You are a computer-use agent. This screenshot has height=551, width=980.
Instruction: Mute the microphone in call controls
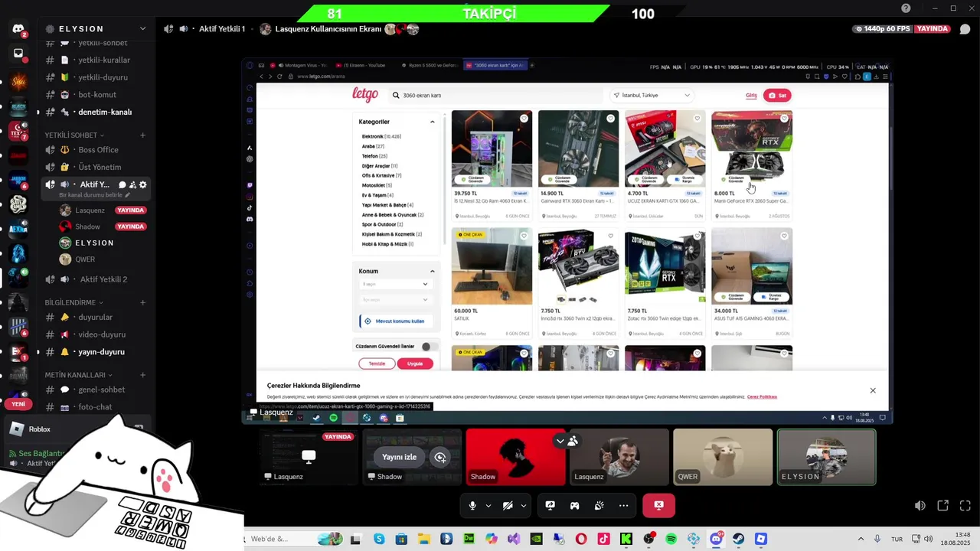click(472, 506)
